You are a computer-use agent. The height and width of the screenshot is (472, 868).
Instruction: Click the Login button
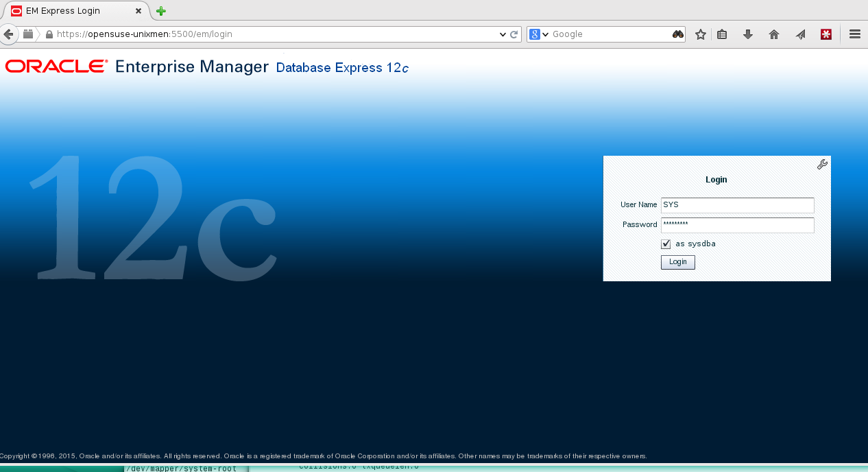(678, 262)
